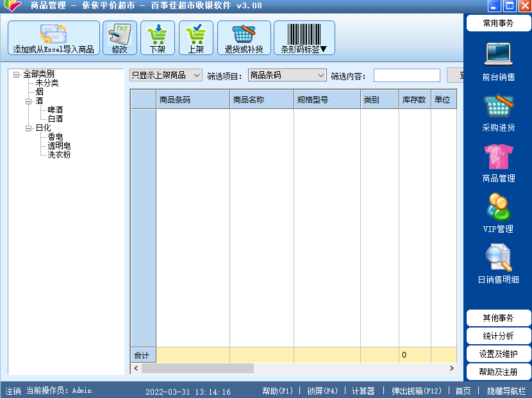Click the 计算器 link in status bar
This screenshot has width=532, height=398.
(x=363, y=391)
